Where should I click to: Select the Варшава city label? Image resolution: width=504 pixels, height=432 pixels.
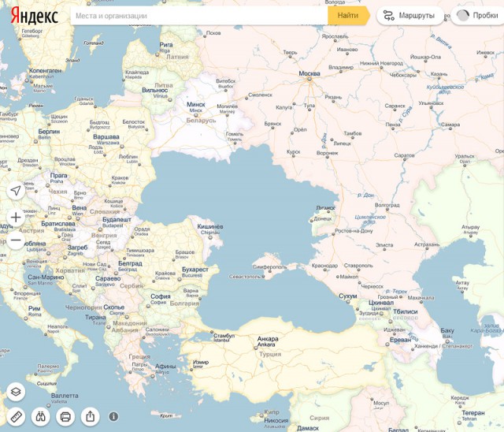click(x=106, y=136)
